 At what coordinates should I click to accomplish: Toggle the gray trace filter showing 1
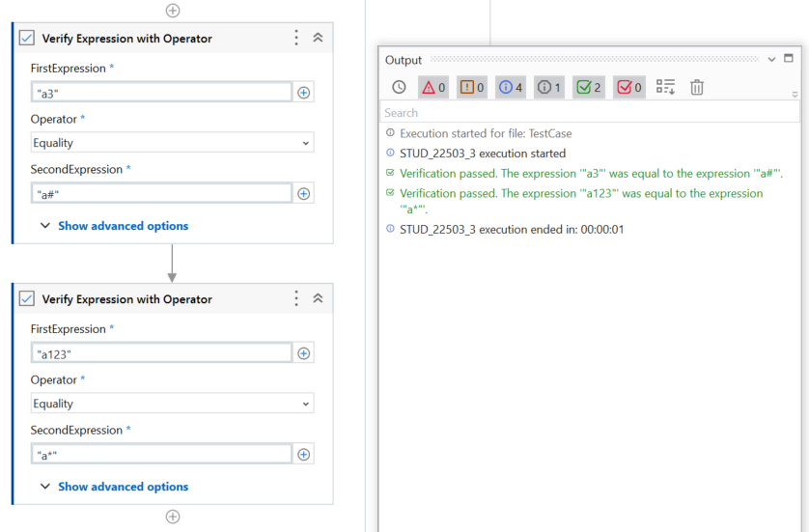(x=549, y=87)
